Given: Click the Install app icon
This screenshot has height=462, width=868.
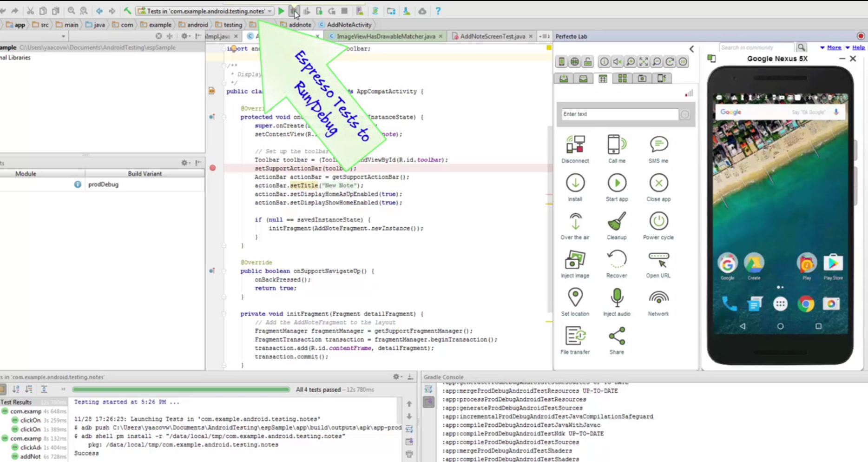Looking at the screenshot, I should (575, 183).
